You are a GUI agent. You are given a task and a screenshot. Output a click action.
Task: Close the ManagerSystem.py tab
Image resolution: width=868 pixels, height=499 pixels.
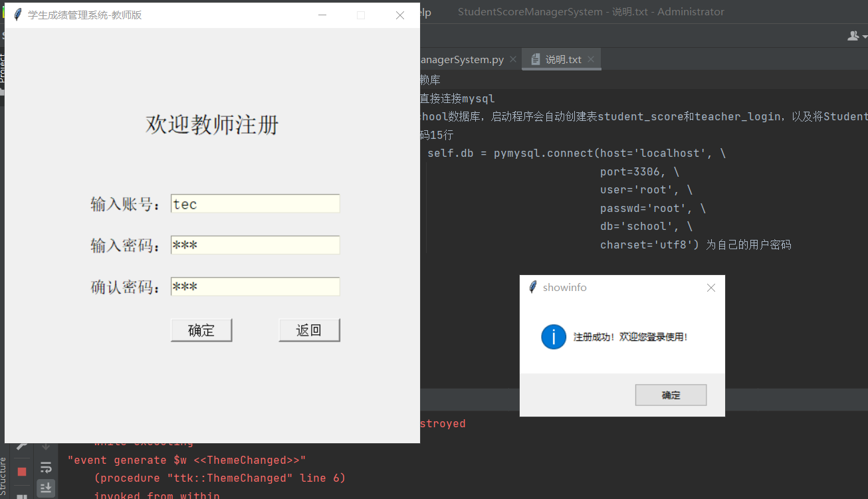pyautogui.click(x=512, y=59)
